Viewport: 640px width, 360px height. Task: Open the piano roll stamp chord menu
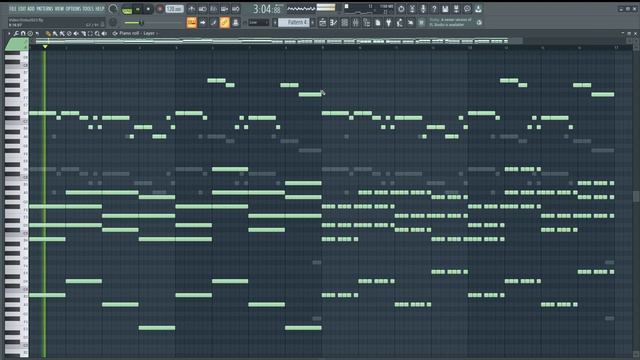click(30, 33)
